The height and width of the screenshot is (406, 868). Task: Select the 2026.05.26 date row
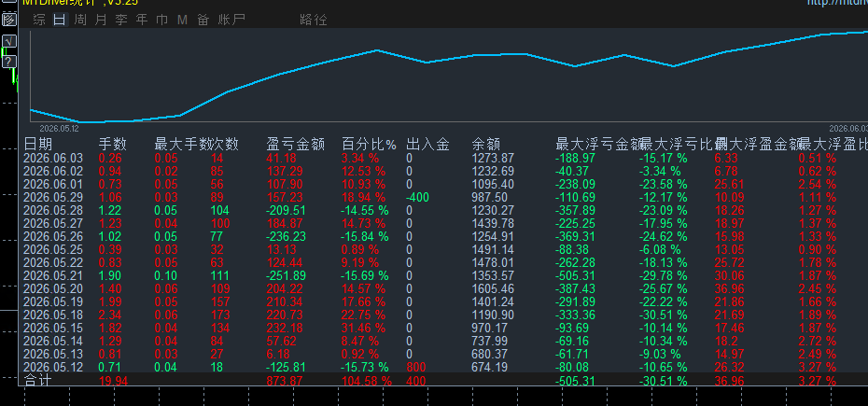pyautogui.click(x=53, y=236)
